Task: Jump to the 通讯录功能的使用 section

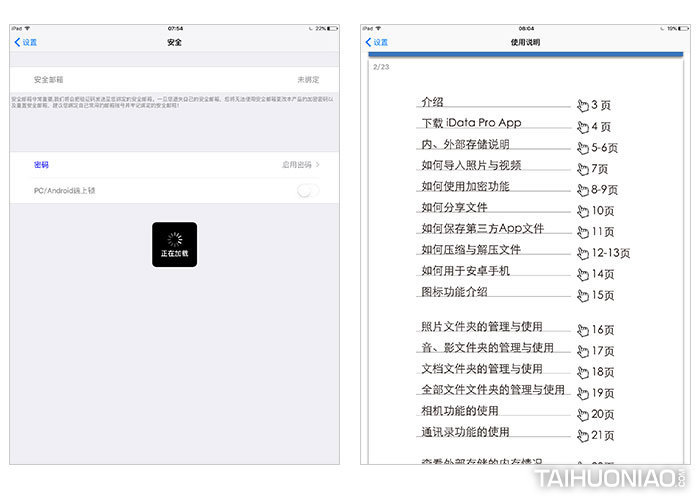Action: [465, 432]
